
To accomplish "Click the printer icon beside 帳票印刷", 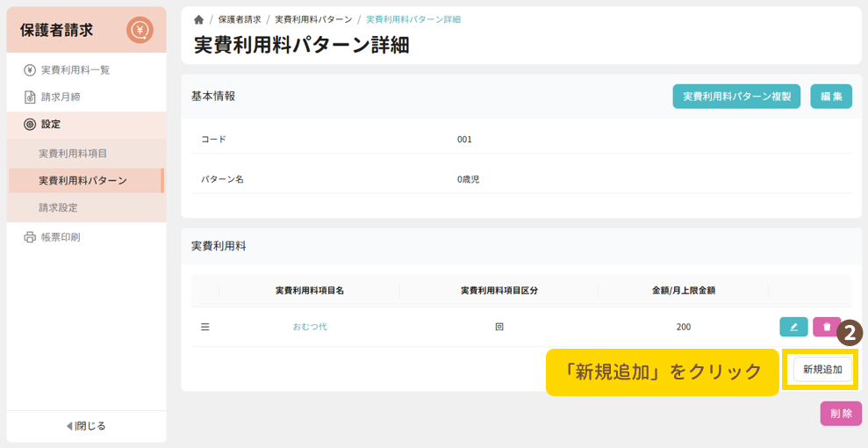I will pyautogui.click(x=30, y=237).
